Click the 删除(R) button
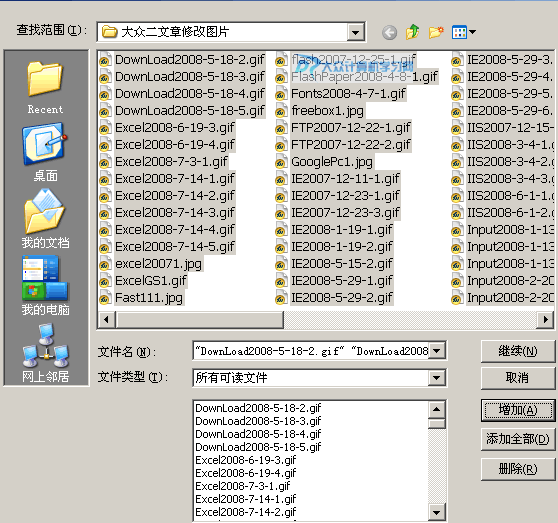The width and height of the screenshot is (558, 523). point(517,469)
